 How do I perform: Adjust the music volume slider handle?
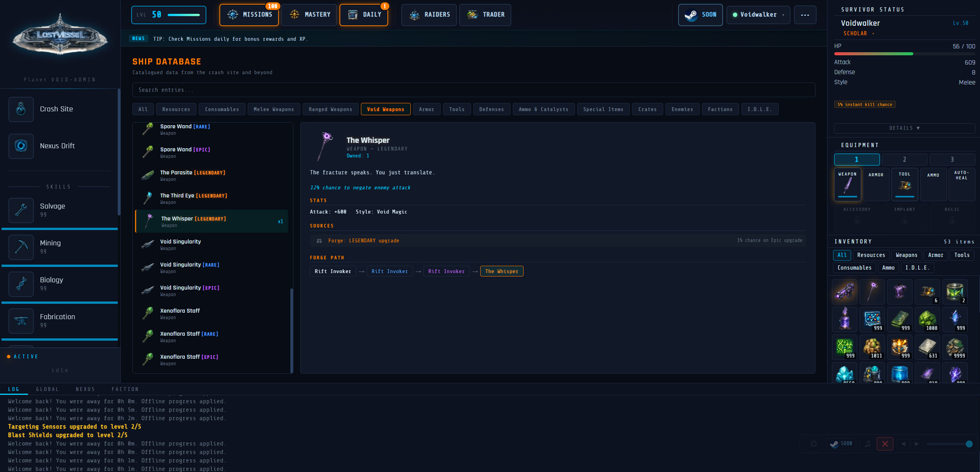point(969,444)
